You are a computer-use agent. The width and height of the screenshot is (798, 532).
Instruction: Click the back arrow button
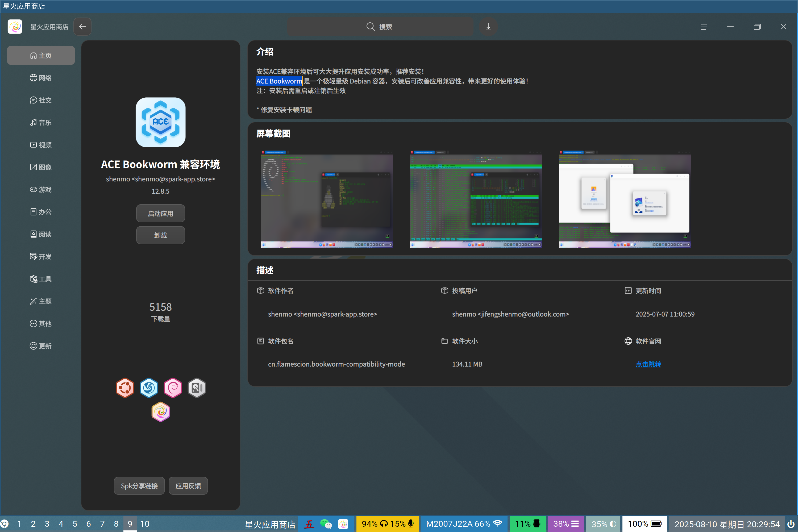coord(82,26)
